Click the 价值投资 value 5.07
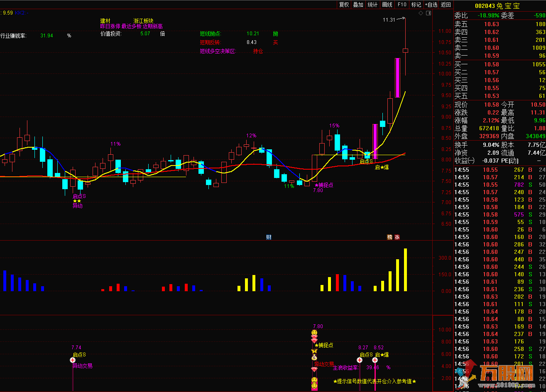The width and height of the screenshot is (546, 392). point(145,34)
